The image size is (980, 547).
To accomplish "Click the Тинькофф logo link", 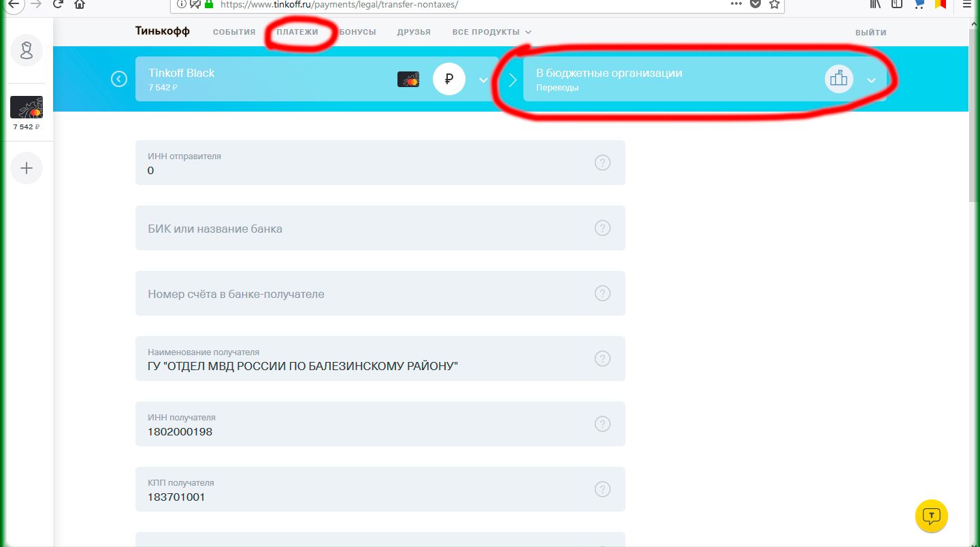I will [163, 31].
